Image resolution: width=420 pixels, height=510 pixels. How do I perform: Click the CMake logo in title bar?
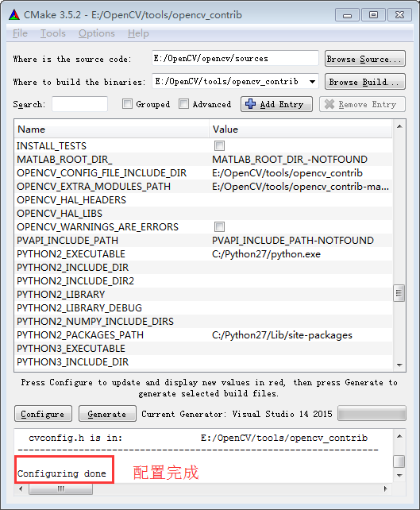tap(14, 15)
